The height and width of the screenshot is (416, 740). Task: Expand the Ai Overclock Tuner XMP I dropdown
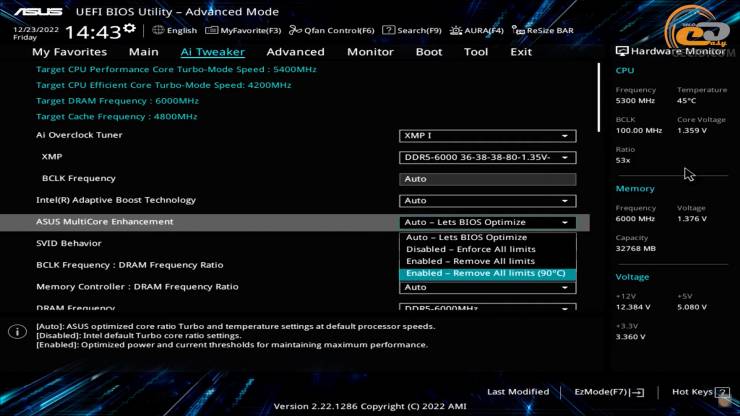pyautogui.click(x=488, y=136)
